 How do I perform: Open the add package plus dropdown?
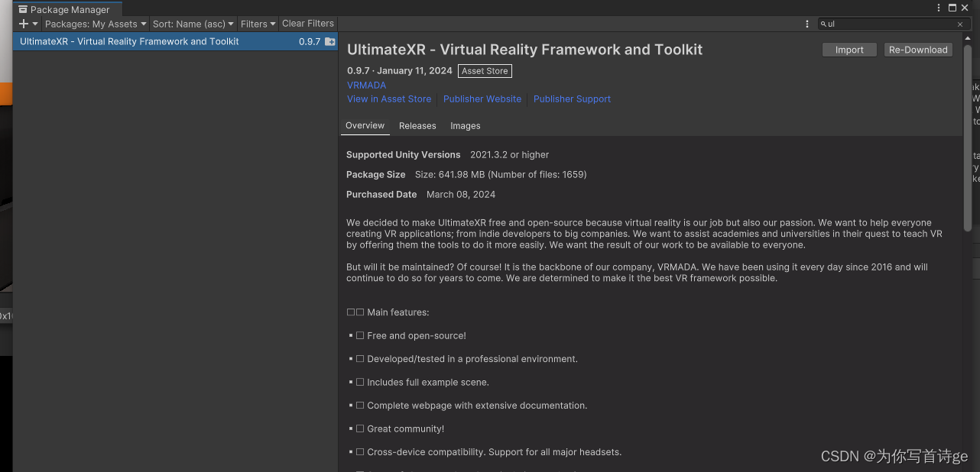coord(28,24)
